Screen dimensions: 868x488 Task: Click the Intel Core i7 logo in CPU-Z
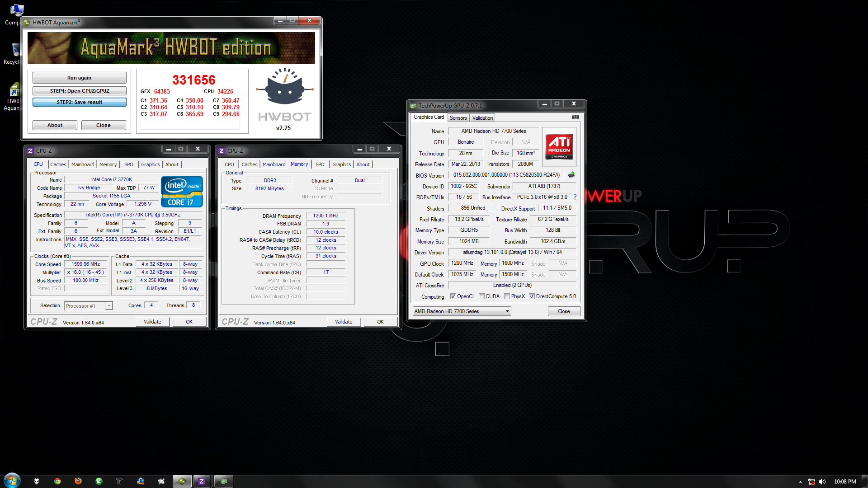point(182,192)
